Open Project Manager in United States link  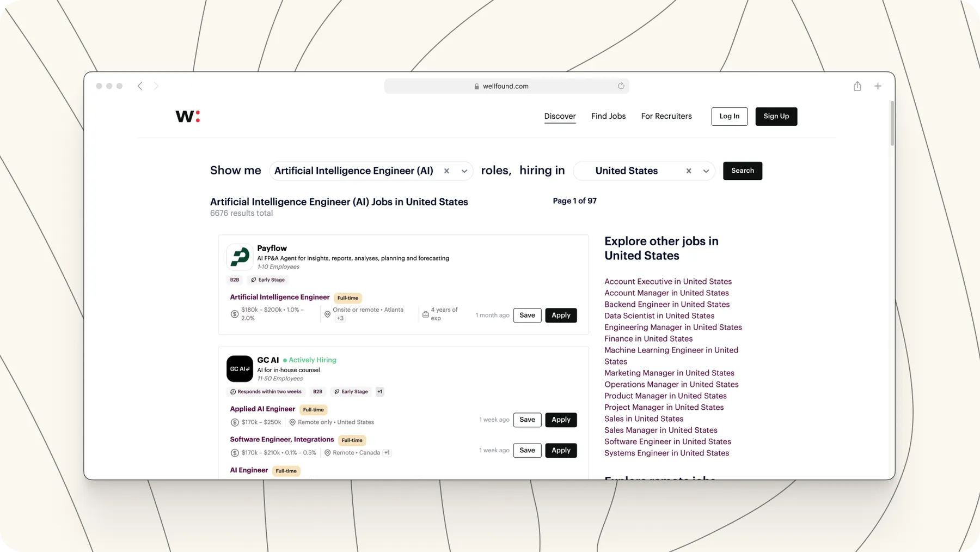[x=664, y=408]
